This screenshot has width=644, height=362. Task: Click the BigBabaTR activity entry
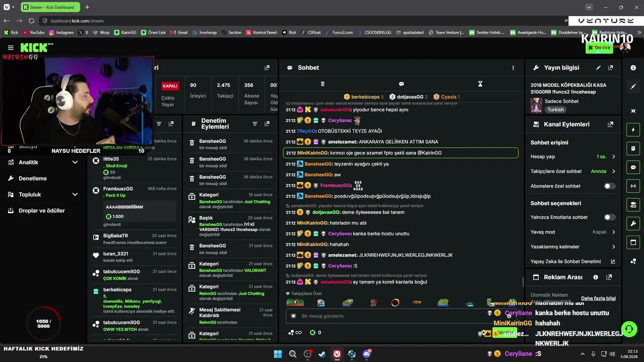134,239
